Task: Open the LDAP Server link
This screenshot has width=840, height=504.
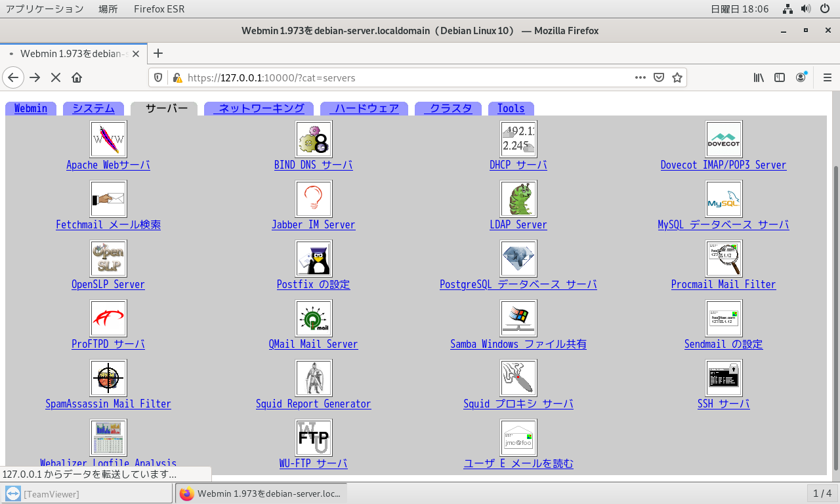Action: coord(518,225)
